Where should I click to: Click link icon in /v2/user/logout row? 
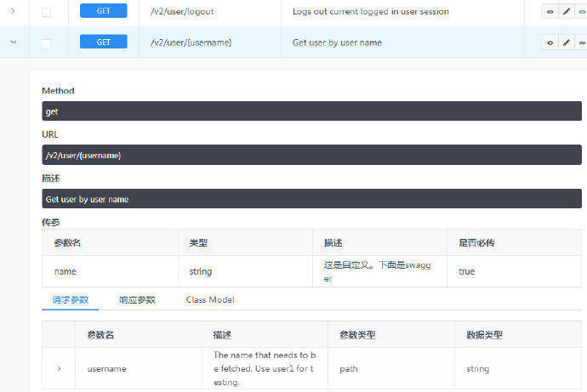click(582, 12)
